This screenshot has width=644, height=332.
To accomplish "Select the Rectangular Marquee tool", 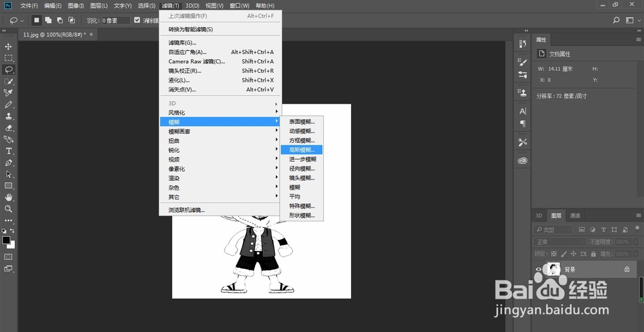I will 8,58.
